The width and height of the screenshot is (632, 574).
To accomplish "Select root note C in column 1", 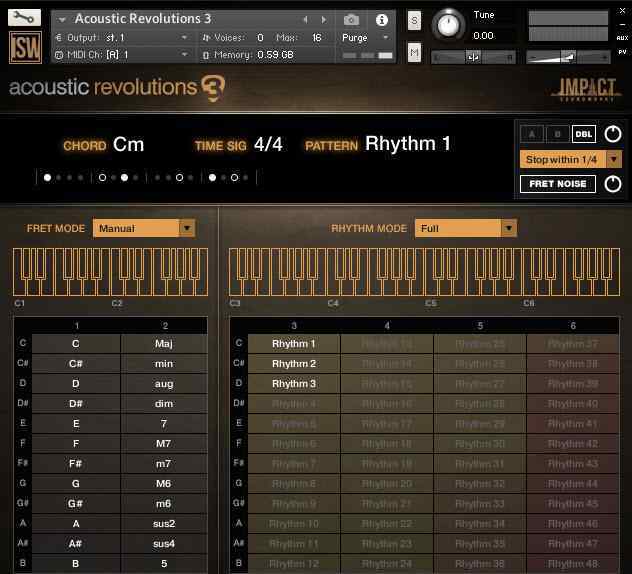I will (x=76, y=343).
